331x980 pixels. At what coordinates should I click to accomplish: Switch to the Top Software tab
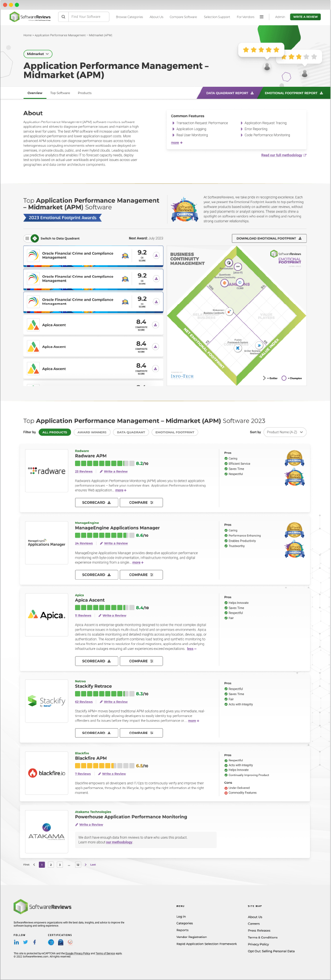60,93
